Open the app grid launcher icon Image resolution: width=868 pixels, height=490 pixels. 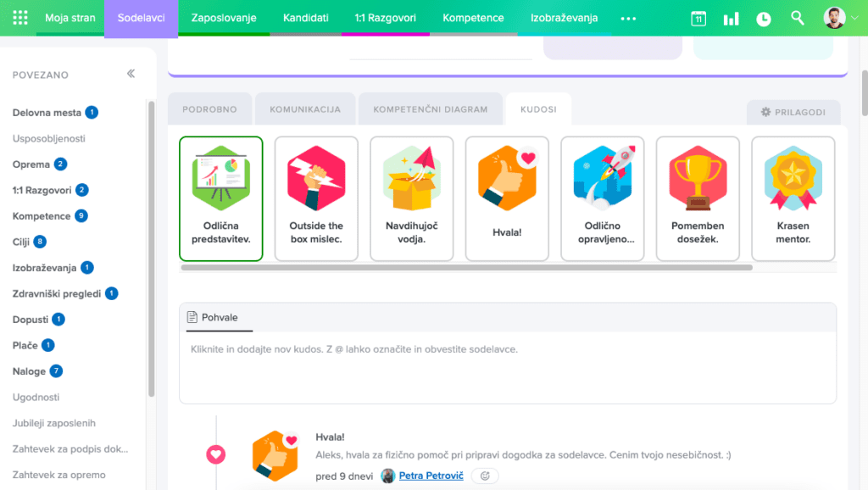point(20,18)
